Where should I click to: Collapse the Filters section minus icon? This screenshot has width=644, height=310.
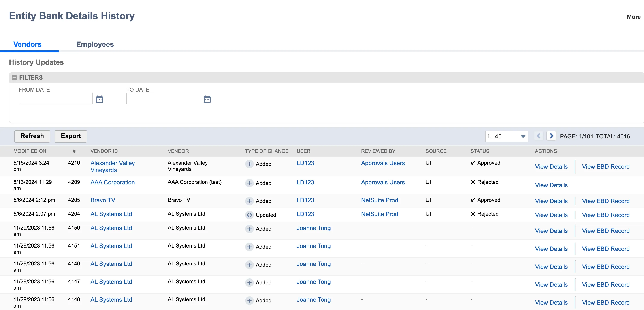tap(14, 77)
